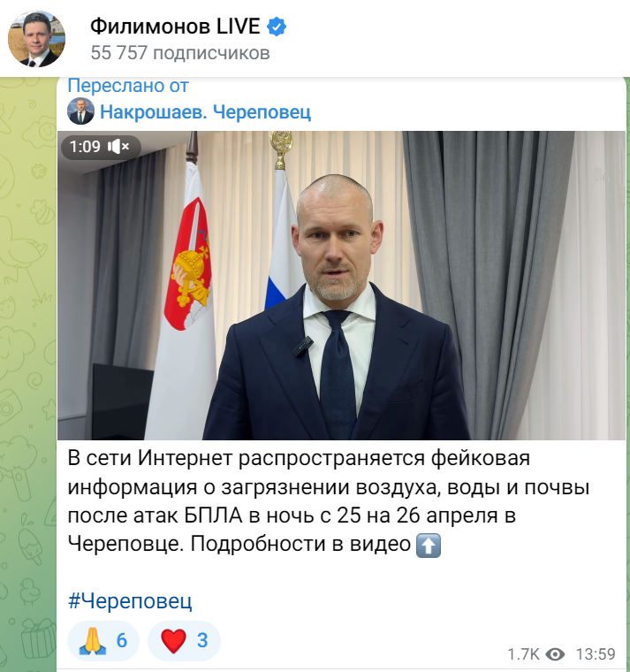Add a red heart reaction
This screenshot has width=630, height=672.
coord(184,641)
